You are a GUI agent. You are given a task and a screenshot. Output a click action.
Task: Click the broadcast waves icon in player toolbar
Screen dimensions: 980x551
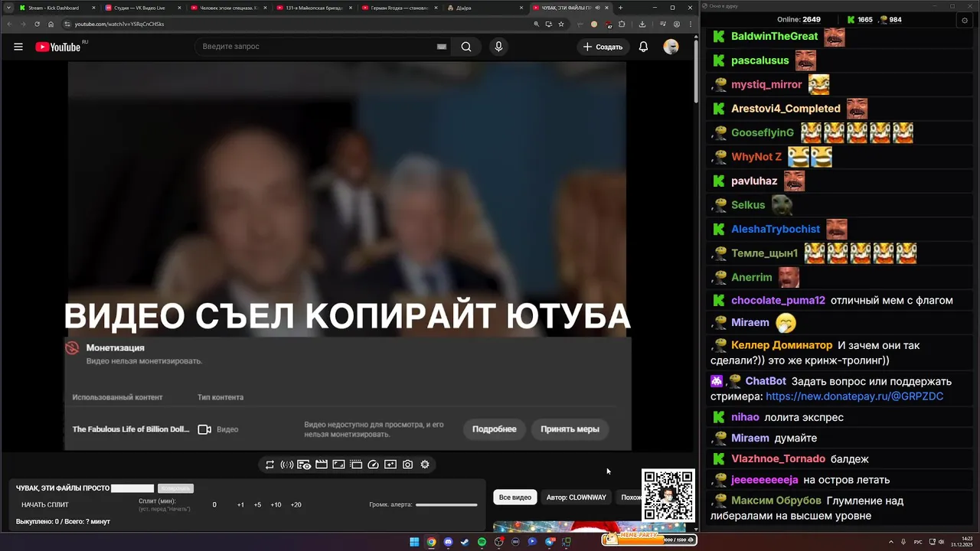click(x=286, y=465)
